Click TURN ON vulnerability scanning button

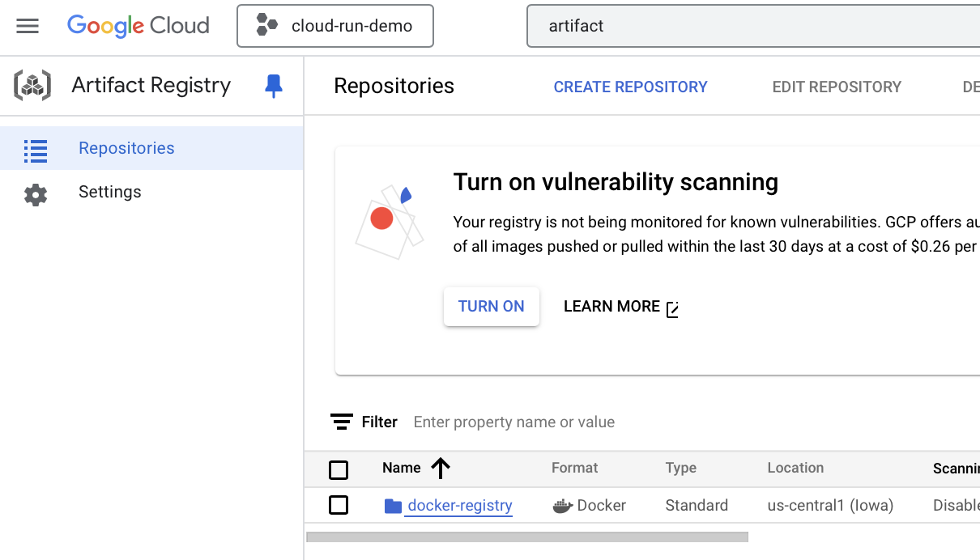point(492,307)
